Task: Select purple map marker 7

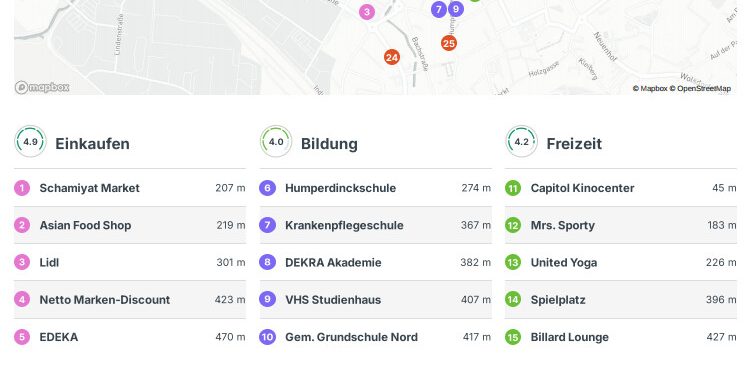Action: (439, 9)
